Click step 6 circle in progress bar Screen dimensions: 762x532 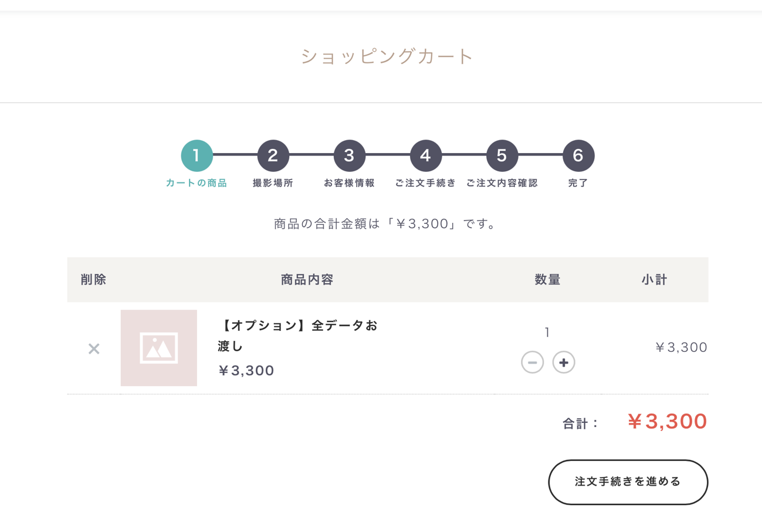pyautogui.click(x=578, y=155)
